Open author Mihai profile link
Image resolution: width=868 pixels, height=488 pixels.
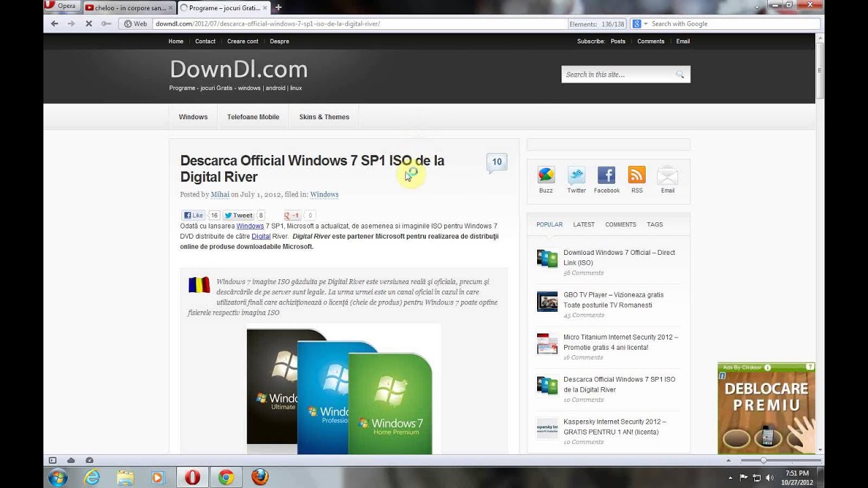coord(220,195)
